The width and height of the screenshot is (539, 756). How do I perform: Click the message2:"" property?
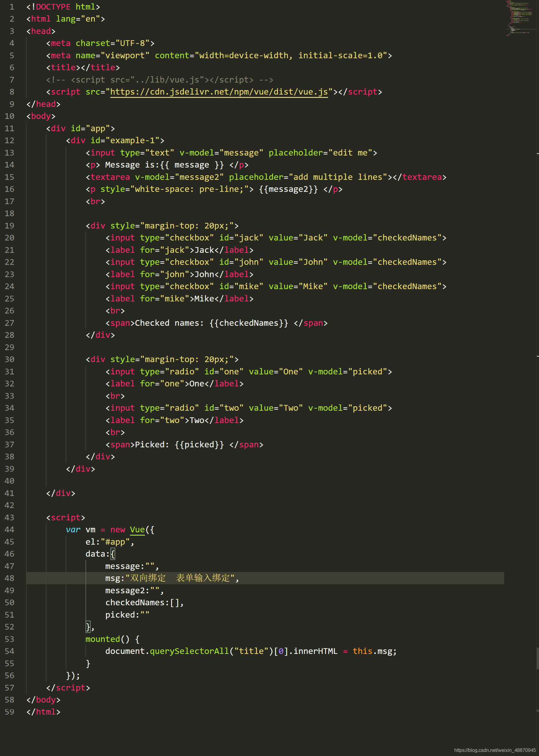pyautogui.click(x=135, y=590)
